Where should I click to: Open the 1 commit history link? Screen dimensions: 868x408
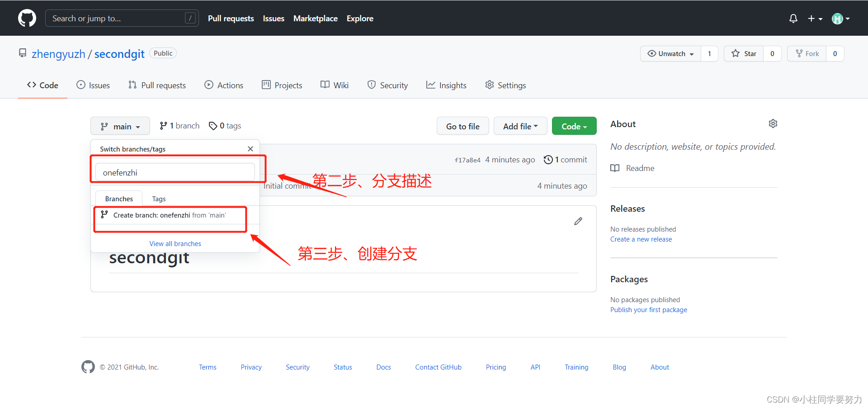coord(566,160)
